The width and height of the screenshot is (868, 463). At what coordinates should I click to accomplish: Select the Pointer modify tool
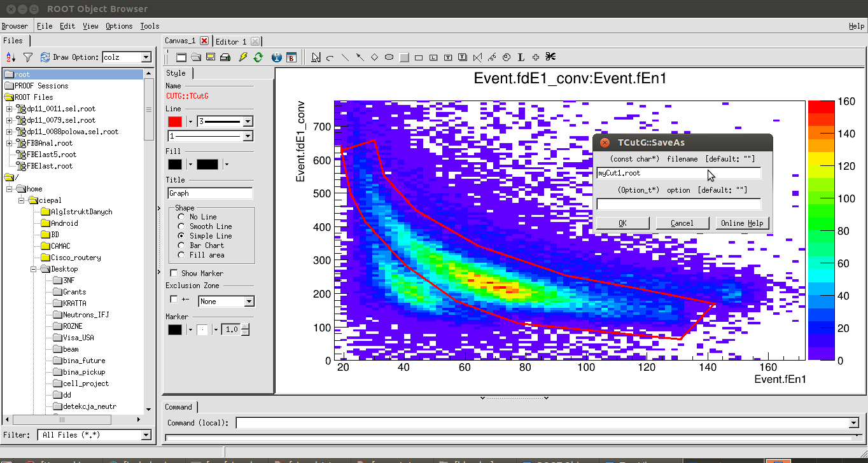point(316,57)
